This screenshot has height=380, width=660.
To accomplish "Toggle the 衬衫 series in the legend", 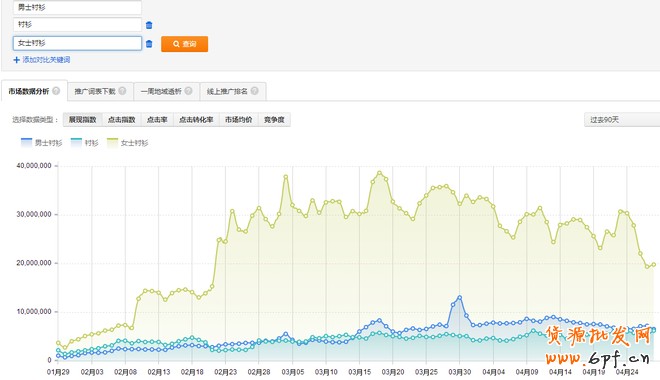I will pos(85,143).
